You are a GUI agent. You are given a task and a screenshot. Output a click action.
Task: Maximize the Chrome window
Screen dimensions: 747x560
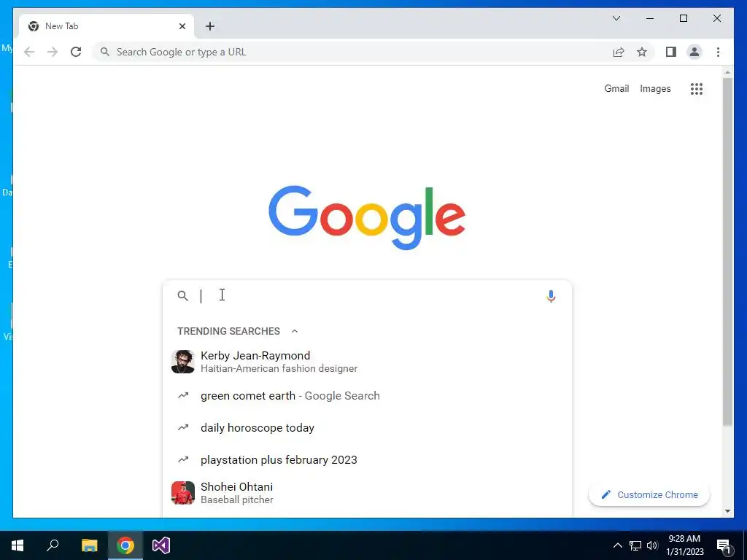coord(683,18)
